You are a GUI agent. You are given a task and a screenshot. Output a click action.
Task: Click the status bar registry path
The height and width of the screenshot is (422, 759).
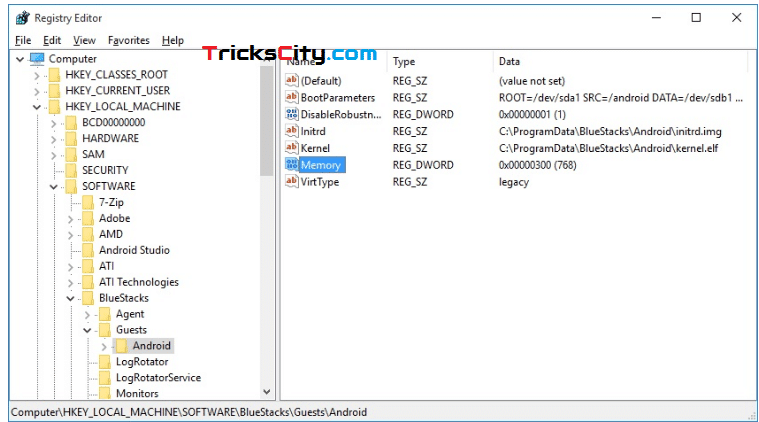click(x=189, y=412)
